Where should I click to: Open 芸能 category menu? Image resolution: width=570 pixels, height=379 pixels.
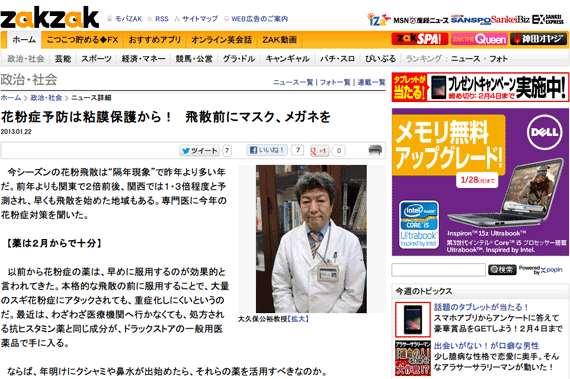click(x=63, y=59)
